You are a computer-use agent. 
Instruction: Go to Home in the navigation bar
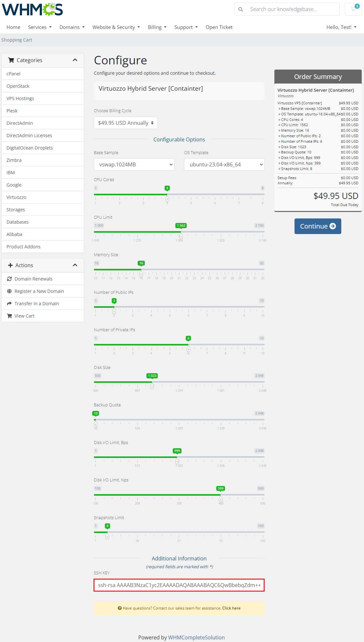tap(13, 27)
